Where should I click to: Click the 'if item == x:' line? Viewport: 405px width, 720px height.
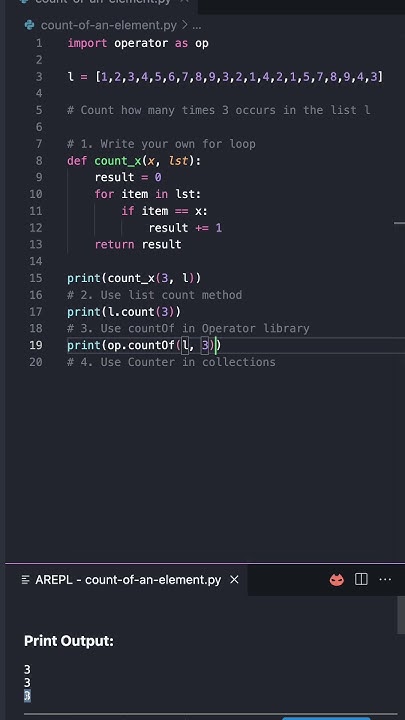(x=164, y=211)
